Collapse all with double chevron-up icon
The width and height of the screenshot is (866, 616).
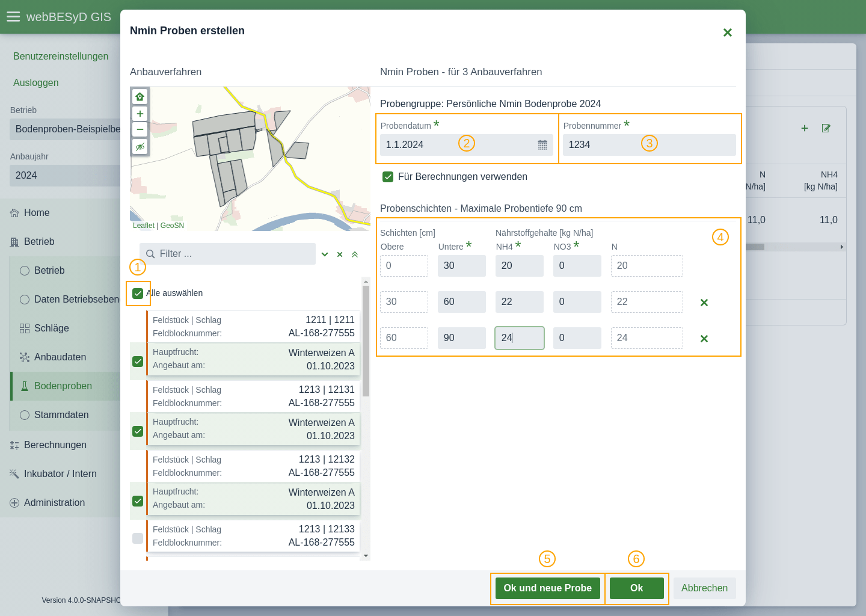[355, 254]
